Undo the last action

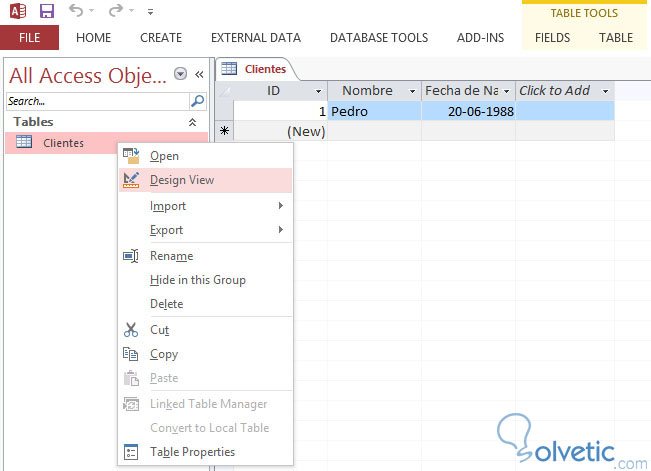[x=76, y=10]
